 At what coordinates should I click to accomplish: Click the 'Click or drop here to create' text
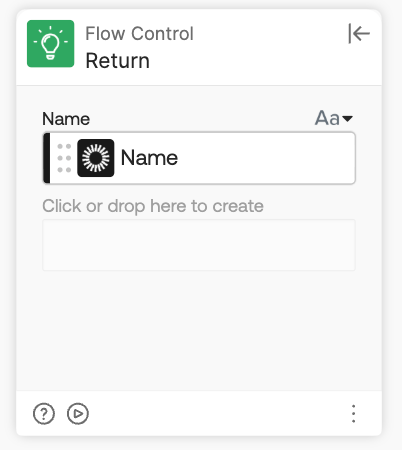click(x=153, y=206)
